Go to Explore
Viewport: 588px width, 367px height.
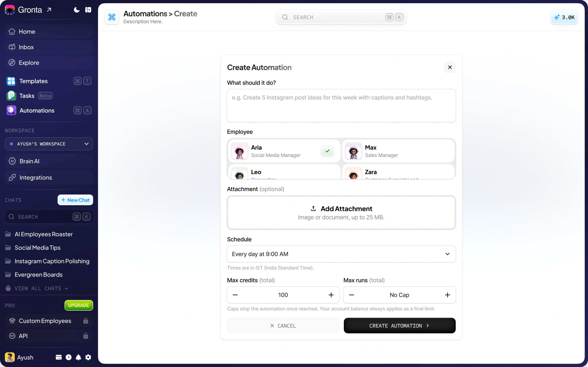49,63
